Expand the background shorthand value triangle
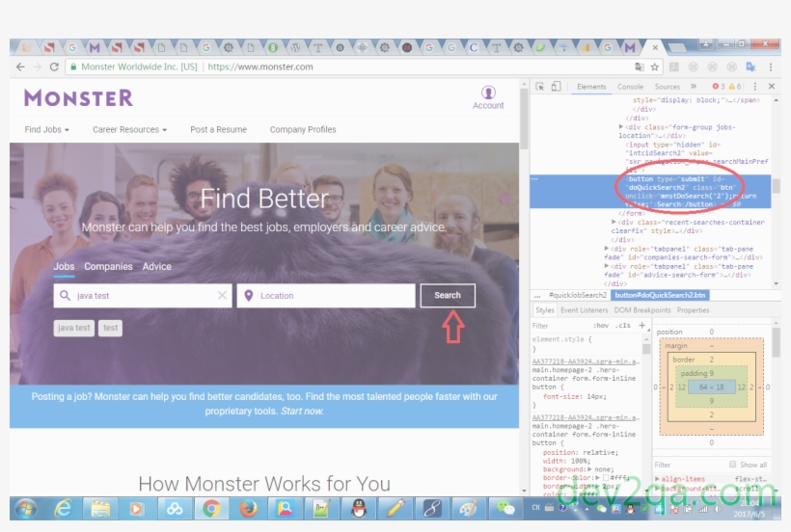The image size is (791, 532). point(589,469)
